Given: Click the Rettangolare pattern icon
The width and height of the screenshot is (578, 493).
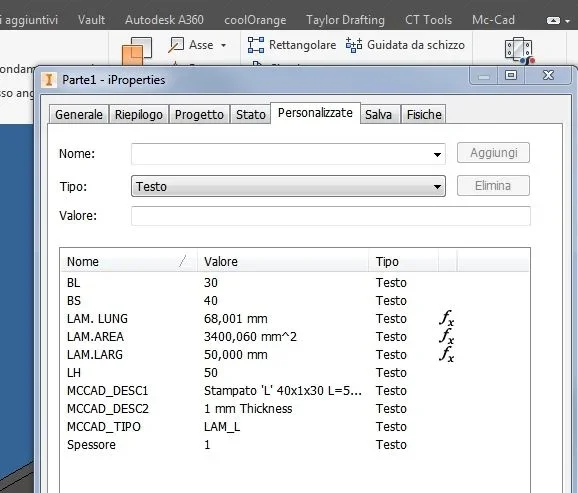Looking at the screenshot, I should 256,45.
